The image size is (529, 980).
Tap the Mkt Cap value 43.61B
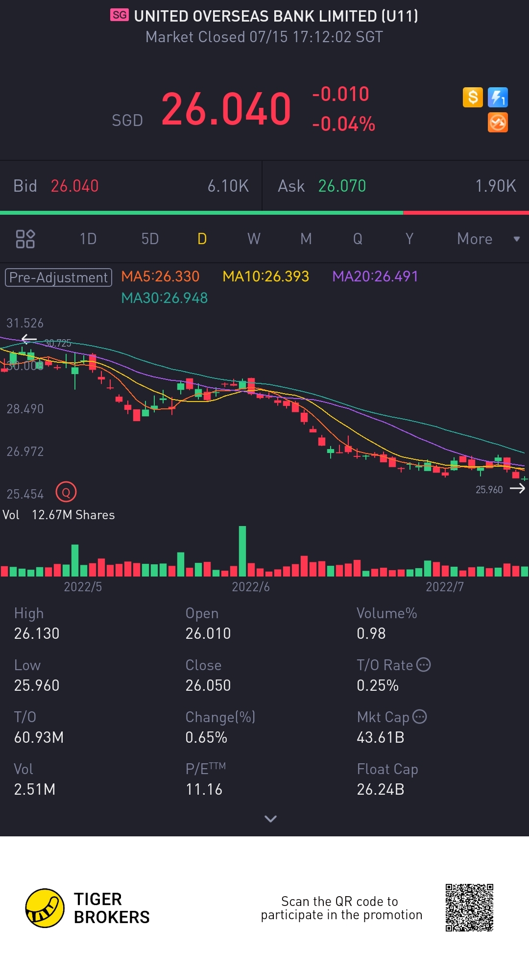381,737
